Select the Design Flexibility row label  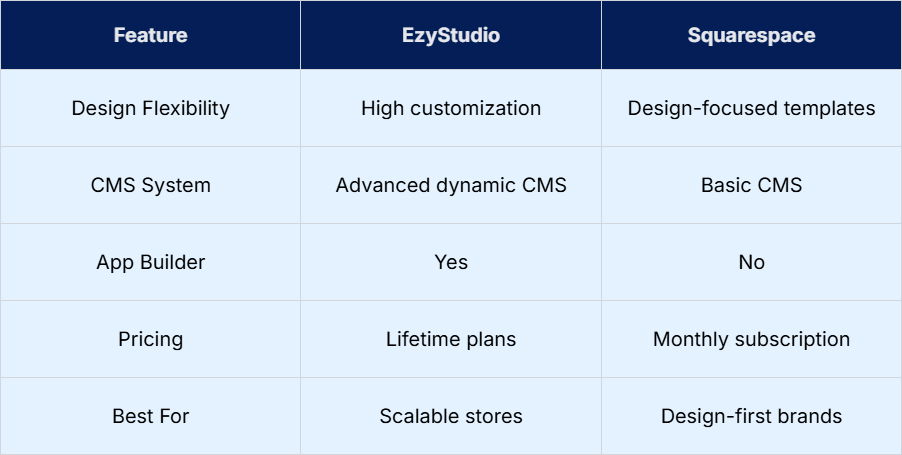(x=150, y=108)
